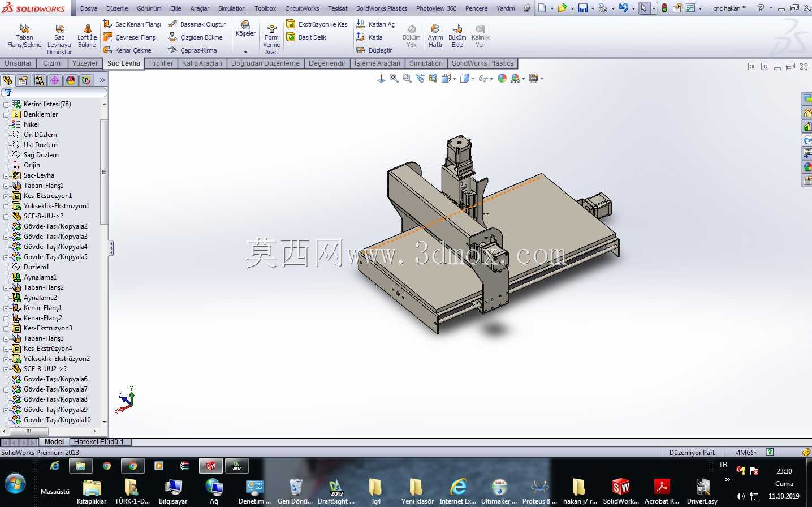
Task: Select Aynalama1 feature in tree
Action: click(40, 277)
